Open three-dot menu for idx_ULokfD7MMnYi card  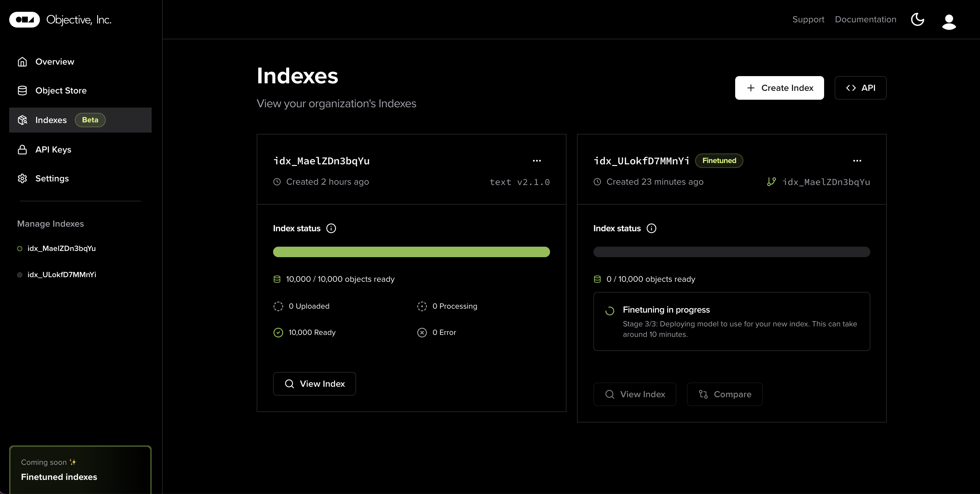pyautogui.click(x=857, y=161)
